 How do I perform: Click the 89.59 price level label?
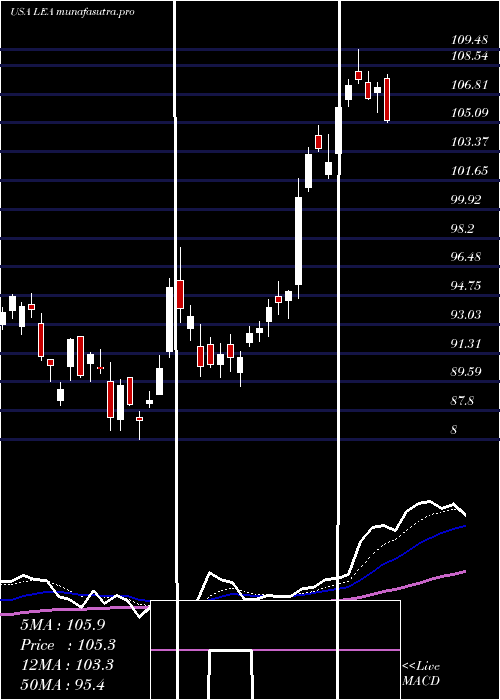pyautogui.click(x=466, y=371)
